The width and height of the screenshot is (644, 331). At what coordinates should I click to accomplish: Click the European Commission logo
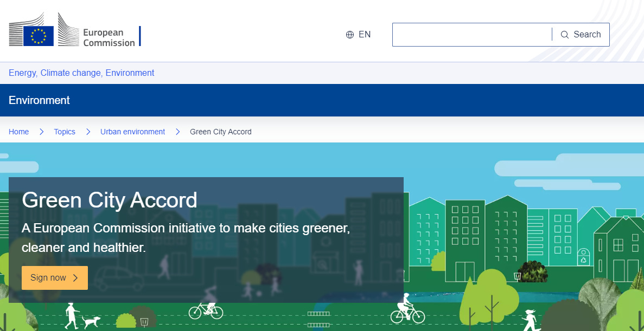[75, 30]
